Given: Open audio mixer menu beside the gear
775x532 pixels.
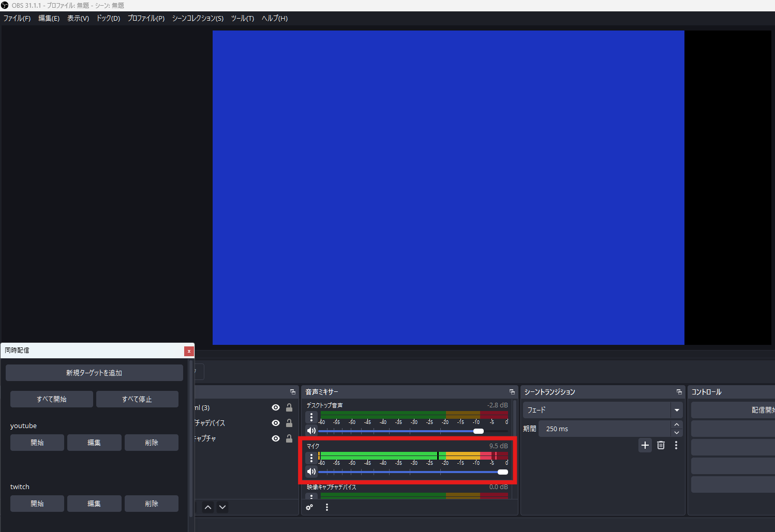Looking at the screenshot, I should tap(327, 507).
